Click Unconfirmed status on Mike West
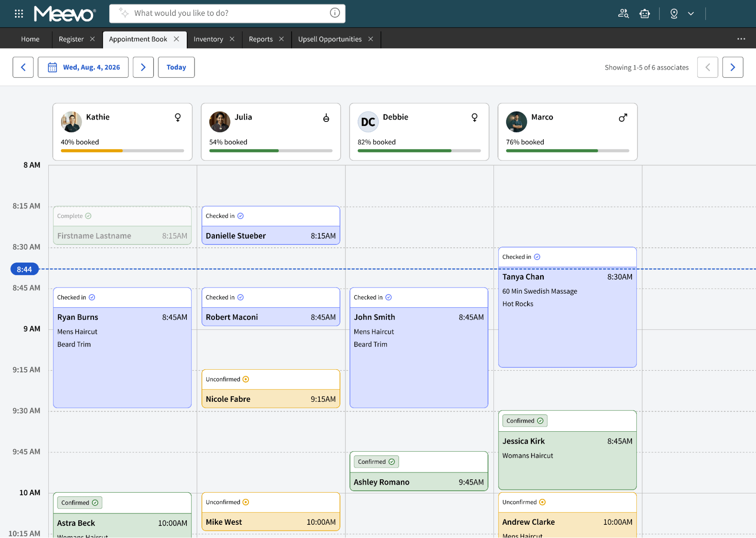 click(x=227, y=502)
